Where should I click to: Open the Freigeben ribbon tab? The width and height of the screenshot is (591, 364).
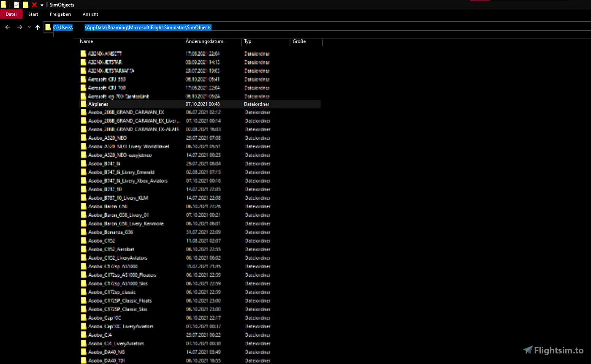point(60,14)
